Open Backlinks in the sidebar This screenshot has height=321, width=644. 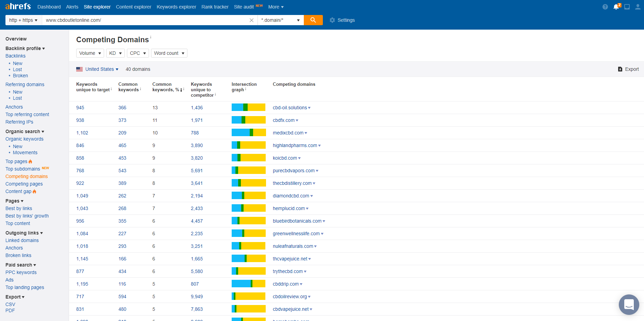click(15, 56)
